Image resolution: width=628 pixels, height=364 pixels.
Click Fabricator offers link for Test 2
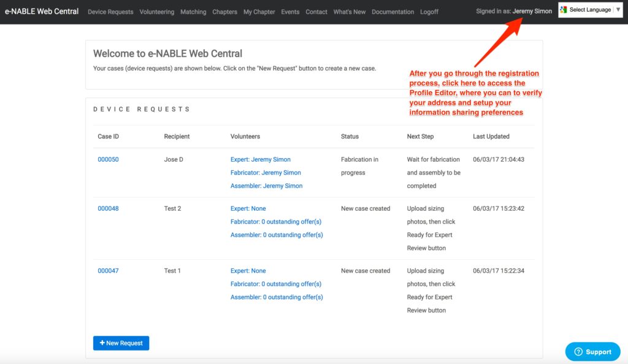[275, 222]
